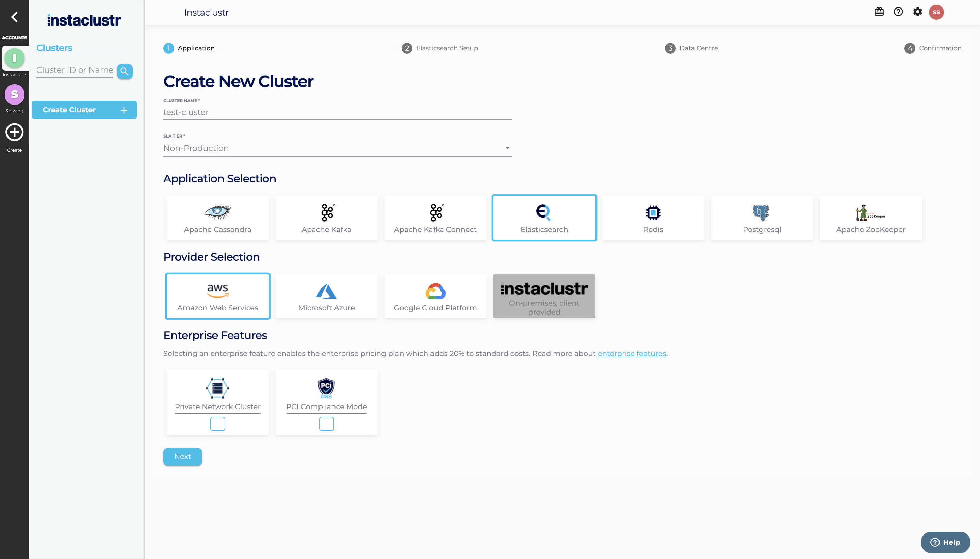Image resolution: width=980 pixels, height=559 pixels.
Task: Open the help question mark icon
Action: (898, 12)
